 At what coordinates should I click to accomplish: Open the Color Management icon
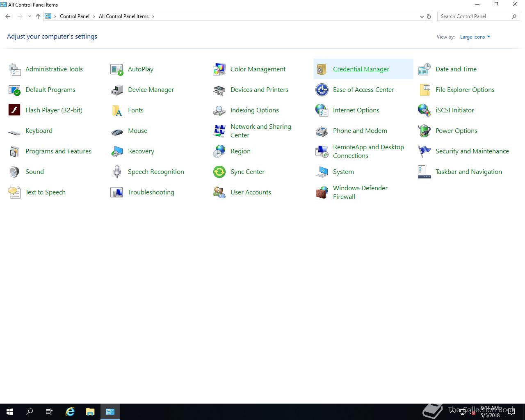(219, 69)
